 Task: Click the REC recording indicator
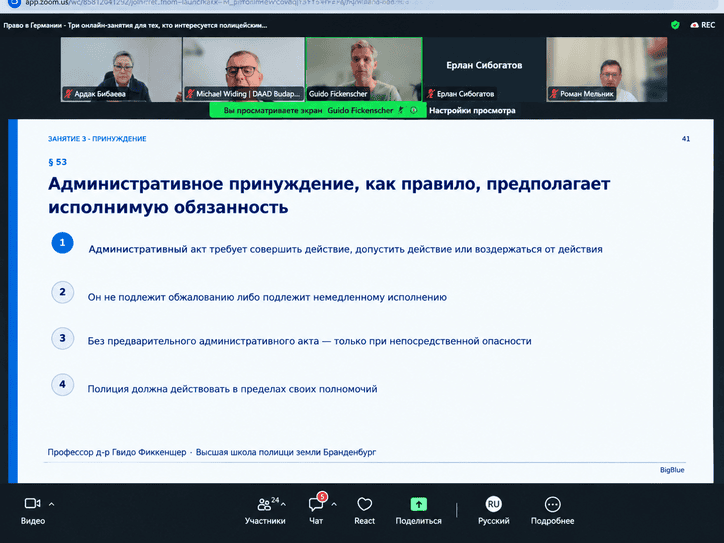pos(703,25)
